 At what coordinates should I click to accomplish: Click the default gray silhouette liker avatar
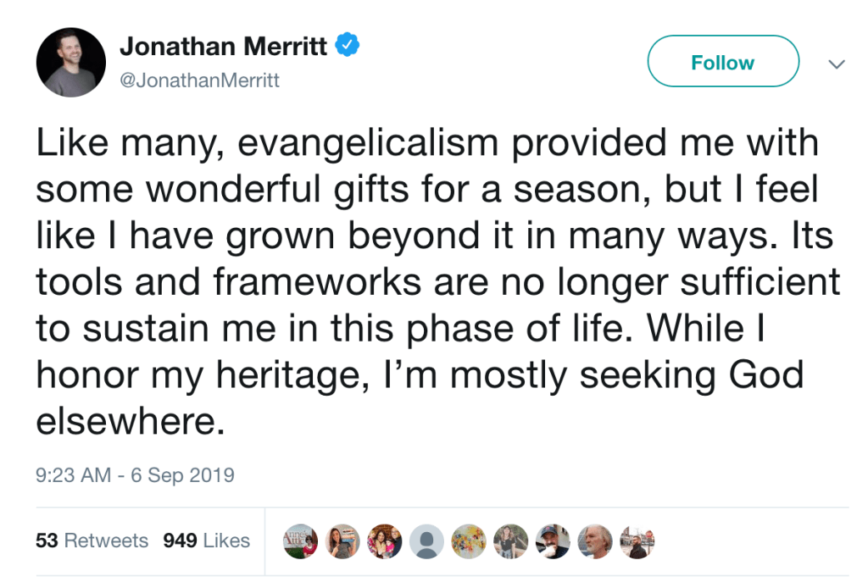(426, 541)
